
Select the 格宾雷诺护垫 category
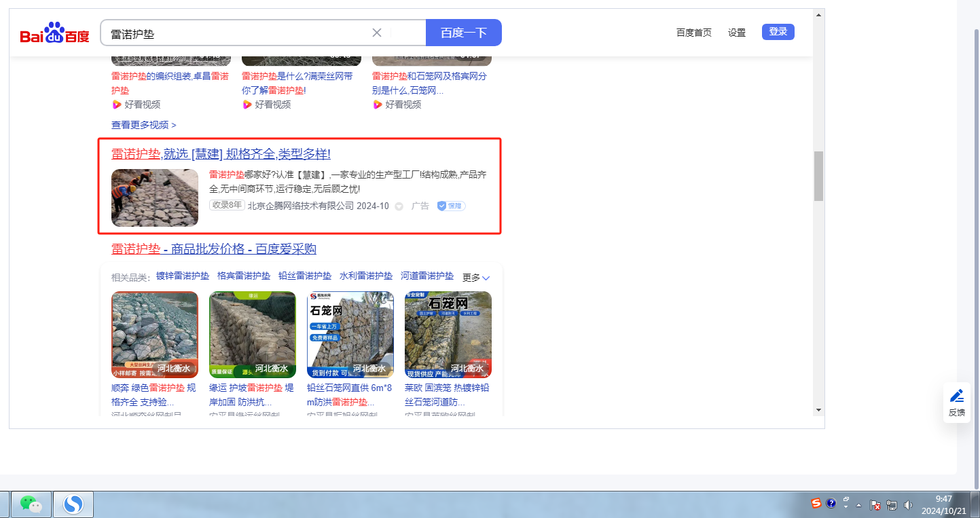(x=244, y=276)
